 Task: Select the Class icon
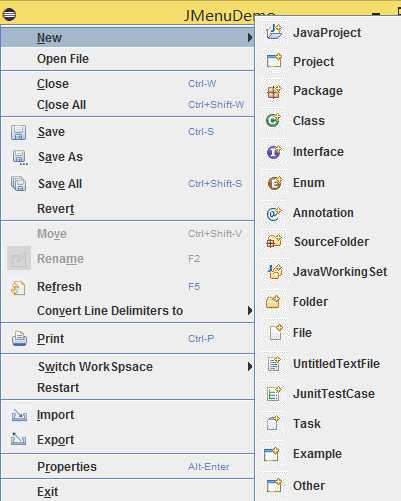[x=274, y=120]
